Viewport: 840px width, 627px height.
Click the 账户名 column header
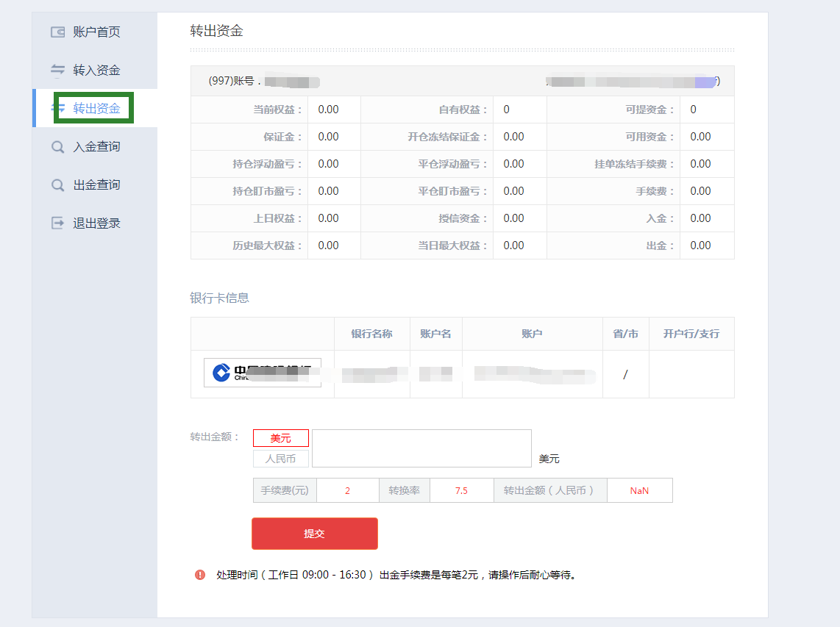(435, 334)
